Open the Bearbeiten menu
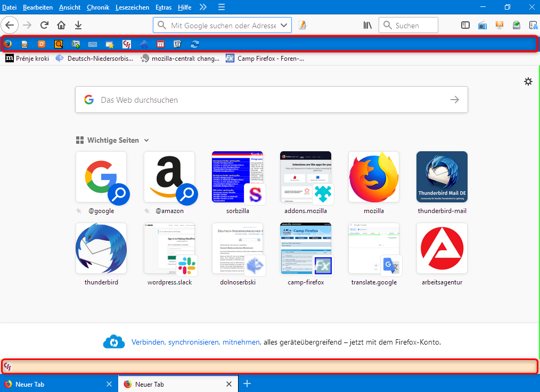540x392 pixels. pyautogui.click(x=38, y=7)
